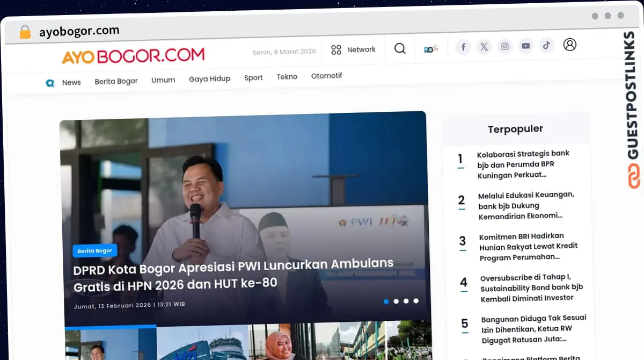Open the Facebook social icon
Screen dimensions: 644x360
click(463, 47)
